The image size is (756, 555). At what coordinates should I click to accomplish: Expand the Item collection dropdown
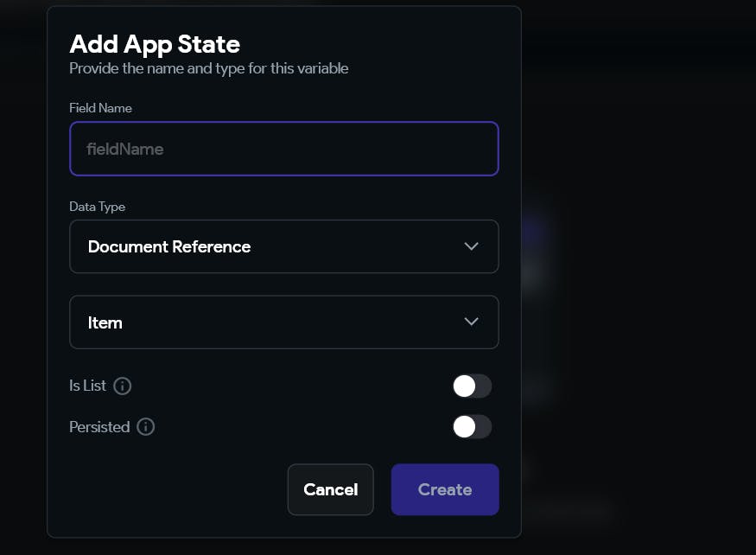click(283, 322)
